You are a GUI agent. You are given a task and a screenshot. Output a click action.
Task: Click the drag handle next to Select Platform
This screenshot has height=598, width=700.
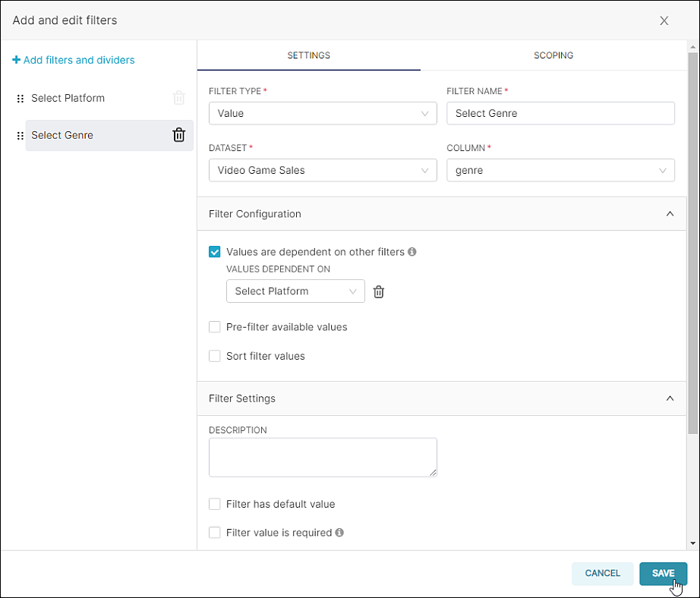coord(20,98)
